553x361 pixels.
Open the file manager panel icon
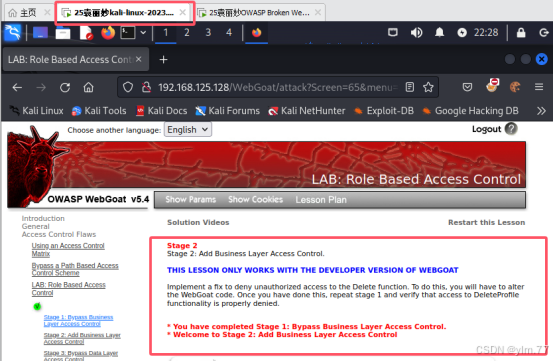[x=63, y=33]
